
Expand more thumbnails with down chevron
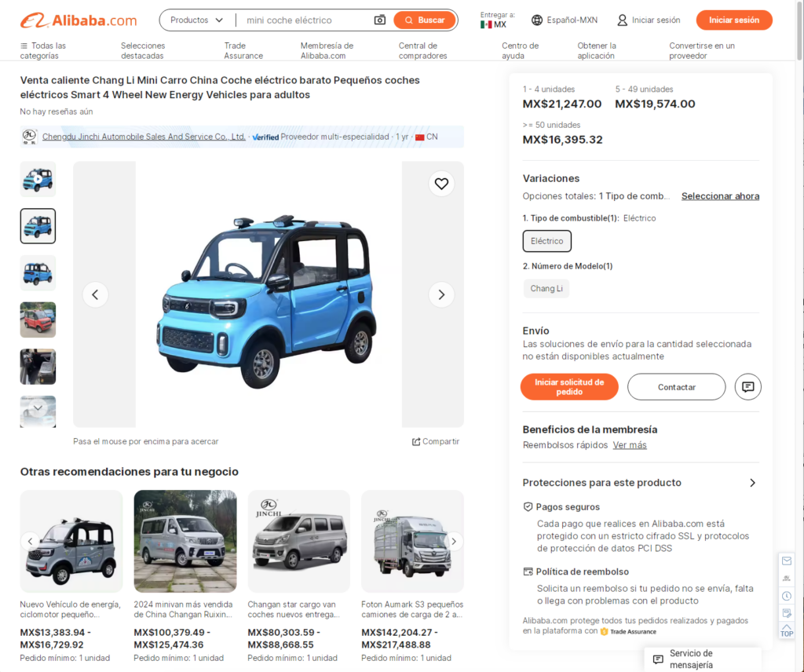[x=38, y=408]
